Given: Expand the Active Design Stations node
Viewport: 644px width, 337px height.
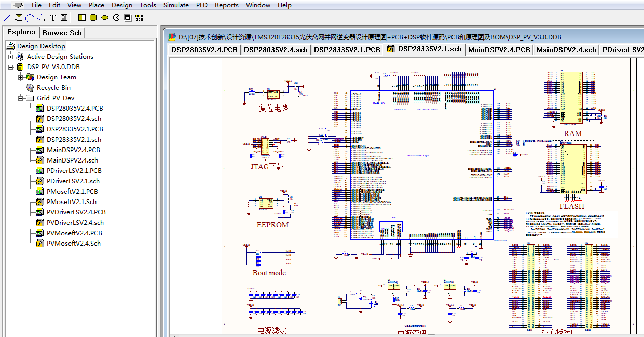Looking at the screenshot, I should coord(11,56).
